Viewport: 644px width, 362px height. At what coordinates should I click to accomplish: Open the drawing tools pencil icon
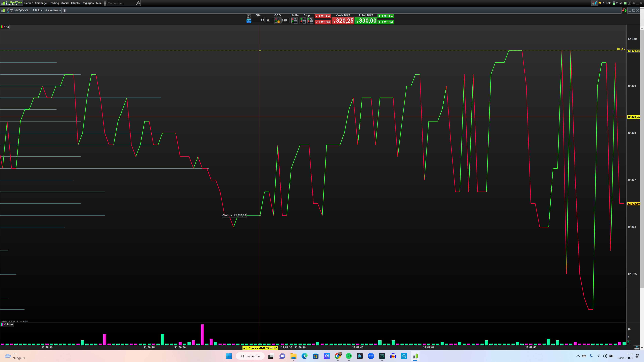coord(595,3)
